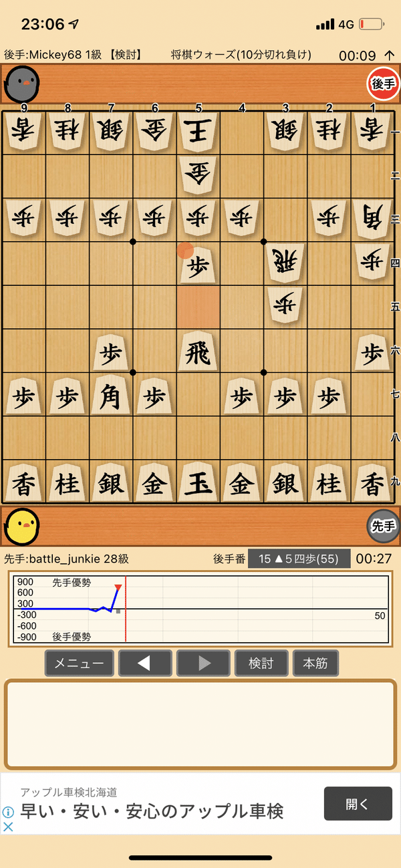The image size is (401, 868).
Task: Tap the 開く button in the ad
Action: [x=358, y=804]
